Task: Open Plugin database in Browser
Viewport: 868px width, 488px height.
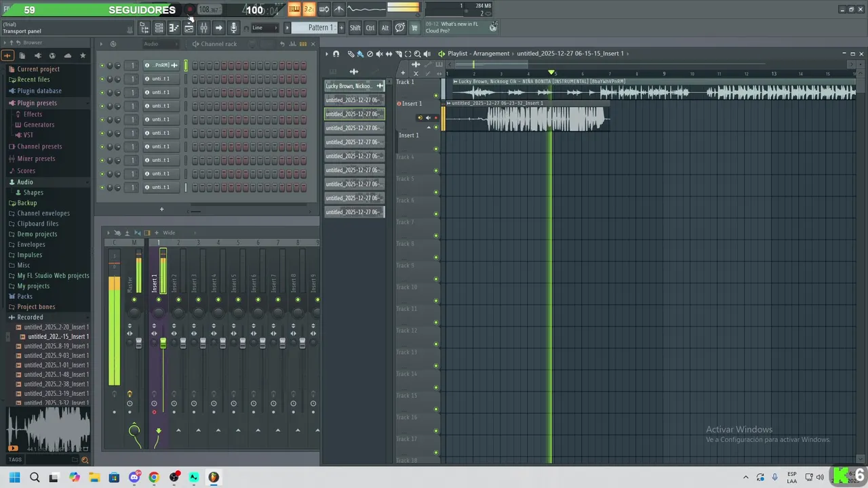Action: coord(39,91)
